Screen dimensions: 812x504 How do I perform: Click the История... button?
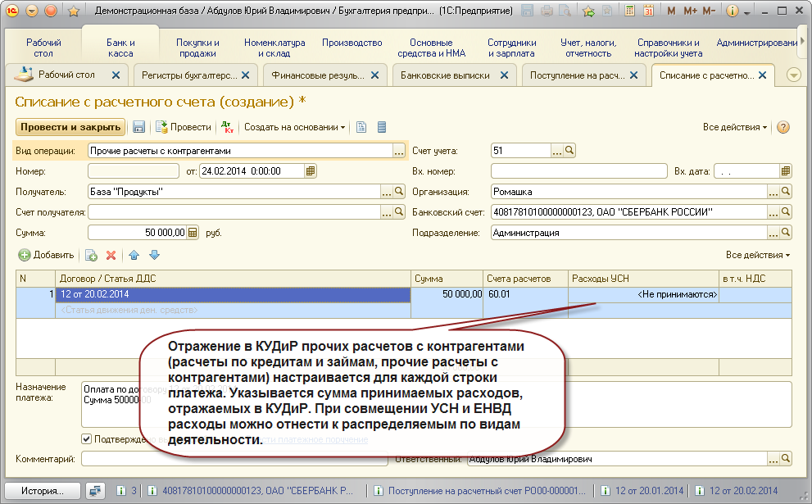(x=43, y=491)
